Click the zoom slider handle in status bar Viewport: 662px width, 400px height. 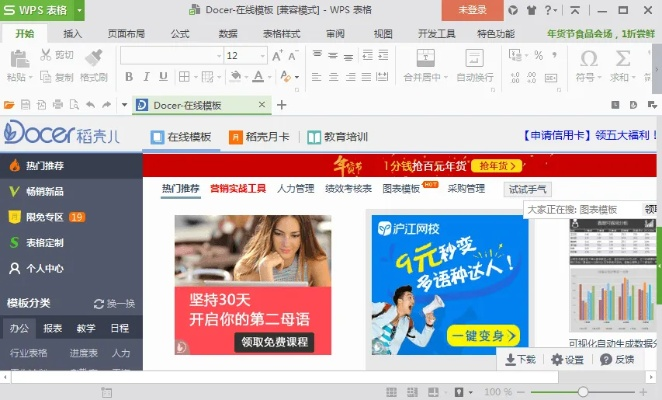pyautogui.click(x=583, y=391)
